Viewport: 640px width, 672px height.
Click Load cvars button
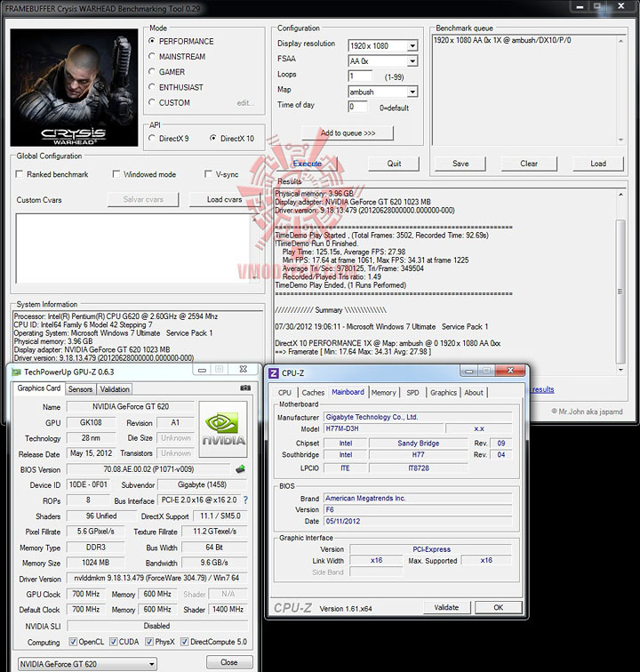(x=225, y=200)
